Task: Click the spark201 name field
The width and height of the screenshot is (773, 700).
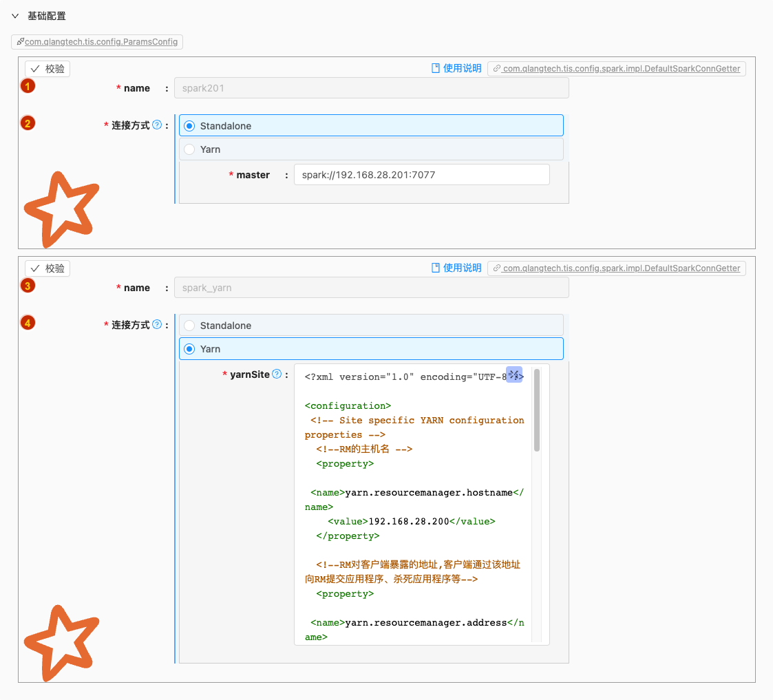Action: coord(371,88)
